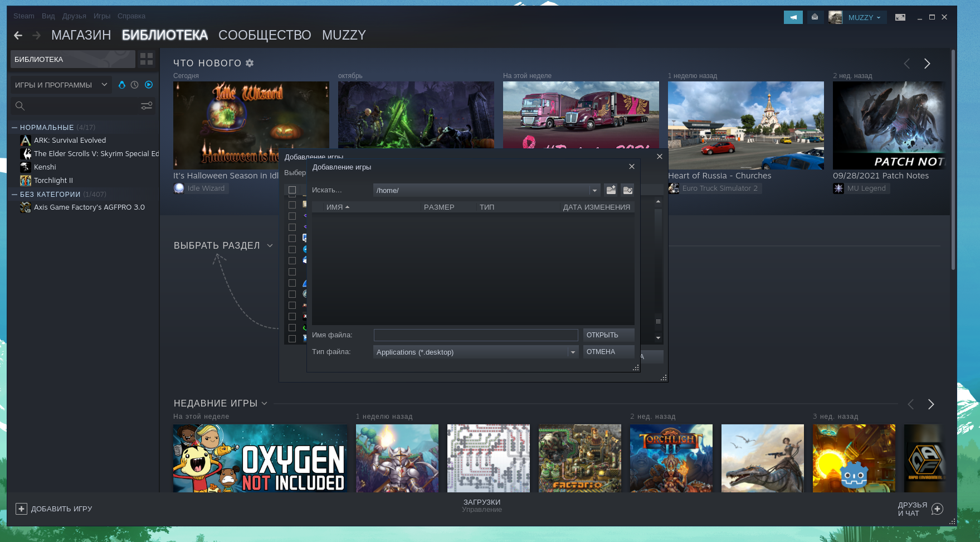Collapse the НОРМАЛЬНЫЕ category

(x=14, y=128)
